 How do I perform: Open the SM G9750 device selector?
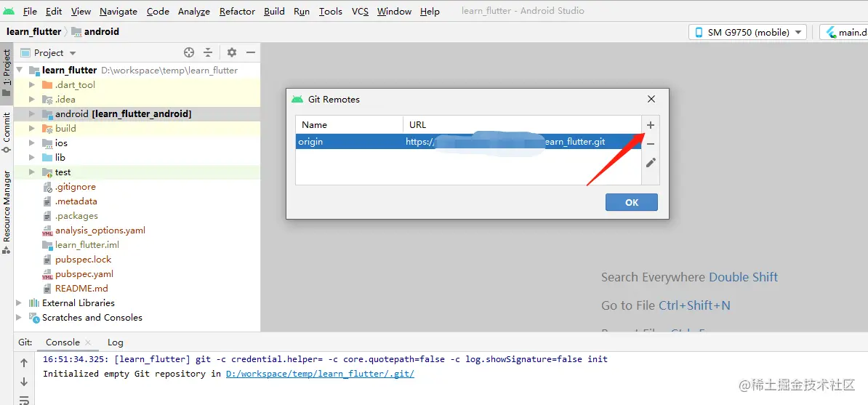pyautogui.click(x=747, y=32)
